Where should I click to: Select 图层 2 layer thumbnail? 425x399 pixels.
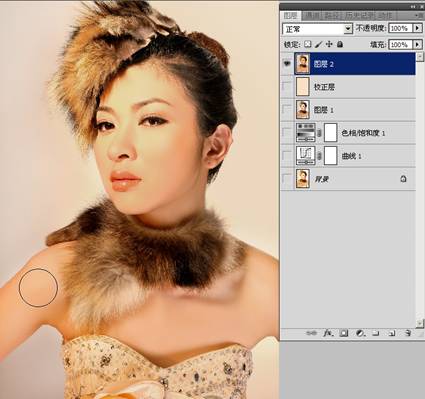pos(303,64)
